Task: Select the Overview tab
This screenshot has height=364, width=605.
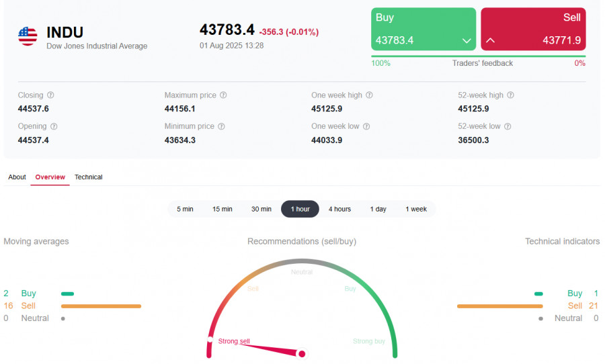Action: point(50,177)
